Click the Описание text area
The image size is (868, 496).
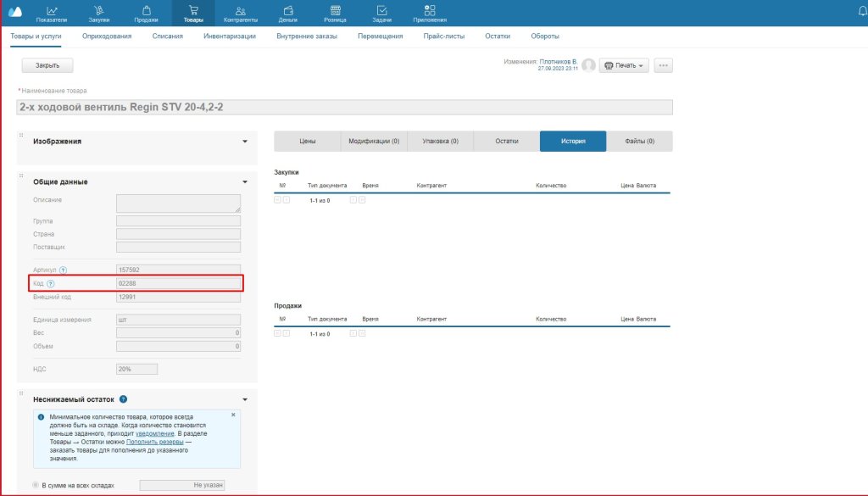click(178, 203)
